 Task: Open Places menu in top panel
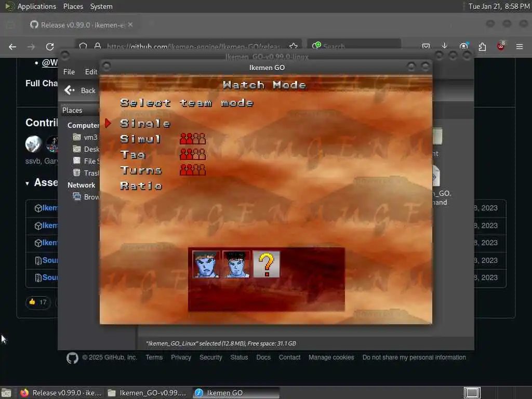click(x=73, y=6)
